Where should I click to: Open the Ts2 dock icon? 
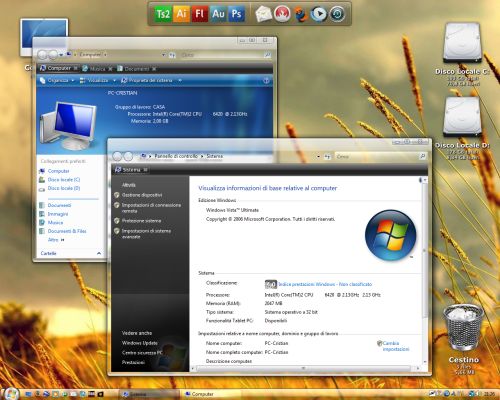click(163, 14)
